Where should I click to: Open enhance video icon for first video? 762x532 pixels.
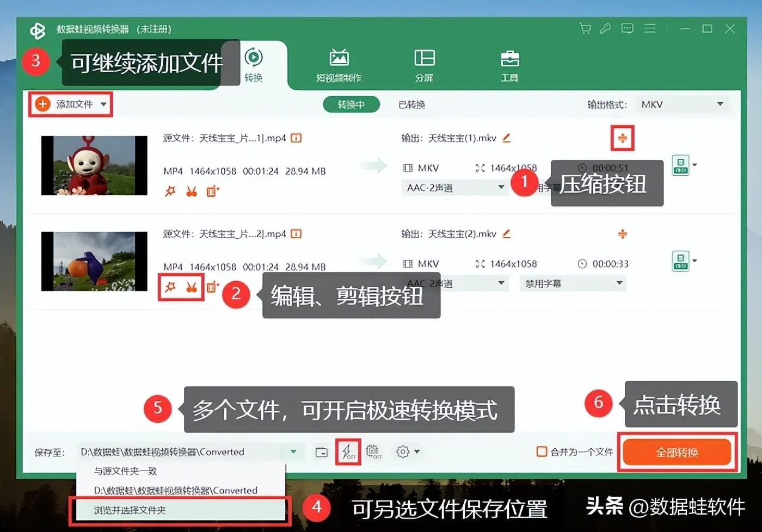(212, 191)
